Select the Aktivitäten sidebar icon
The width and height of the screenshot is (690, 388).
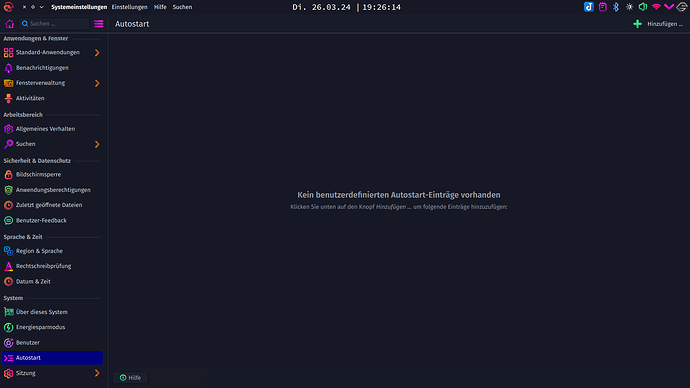(8, 99)
